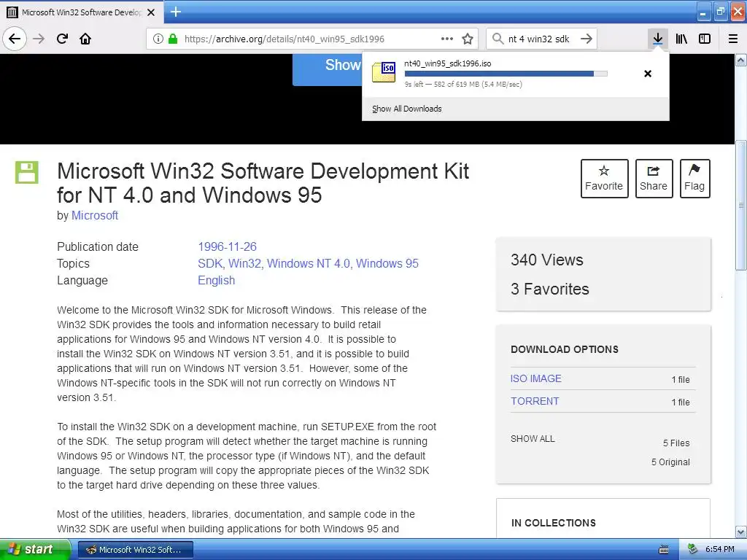Show sidebars toolbar button
The image size is (747, 560).
tap(705, 39)
